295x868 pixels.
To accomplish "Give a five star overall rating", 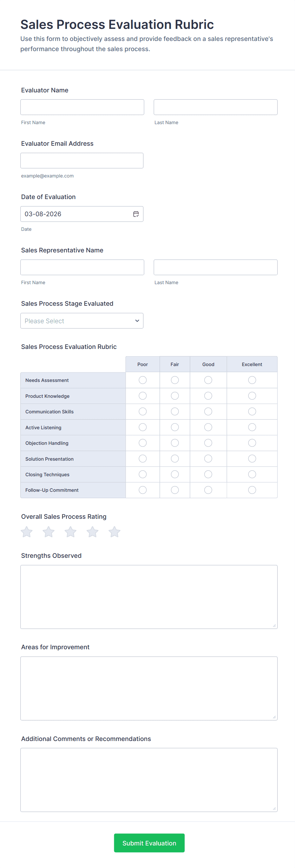I will pos(114,532).
